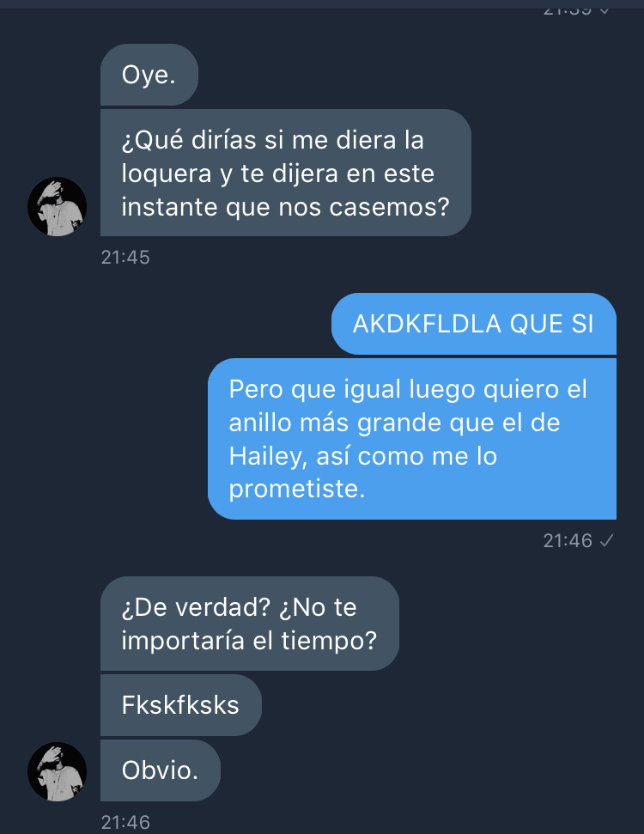Tap the word 'loquera' in the received message

(x=167, y=174)
